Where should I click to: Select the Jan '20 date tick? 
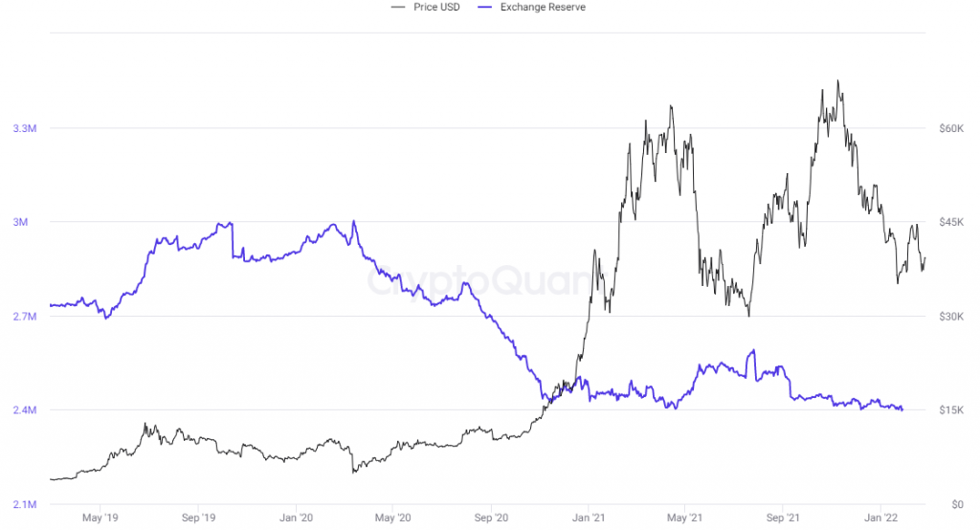(296, 518)
